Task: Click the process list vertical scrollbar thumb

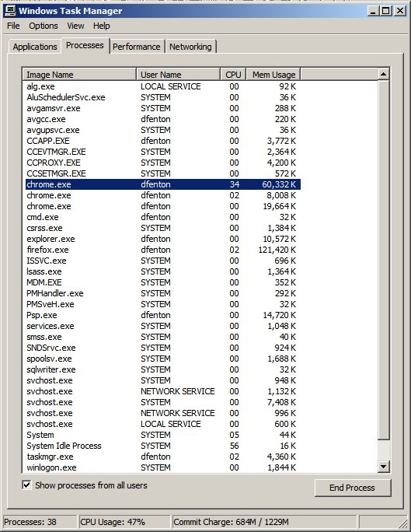Action: pos(383,259)
